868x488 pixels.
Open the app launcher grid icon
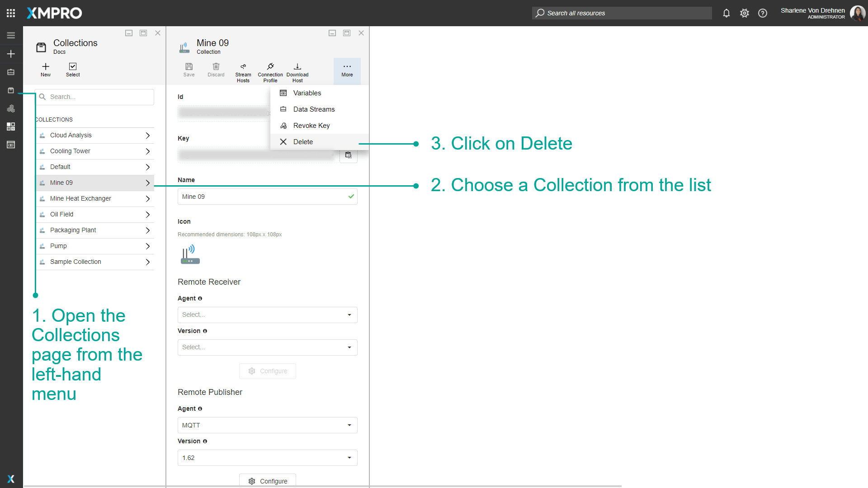pyautogui.click(x=11, y=13)
